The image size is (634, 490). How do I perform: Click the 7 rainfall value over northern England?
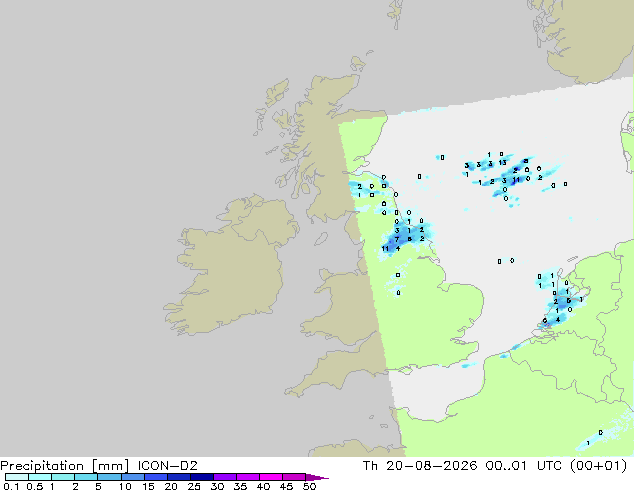tap(397, 239)
